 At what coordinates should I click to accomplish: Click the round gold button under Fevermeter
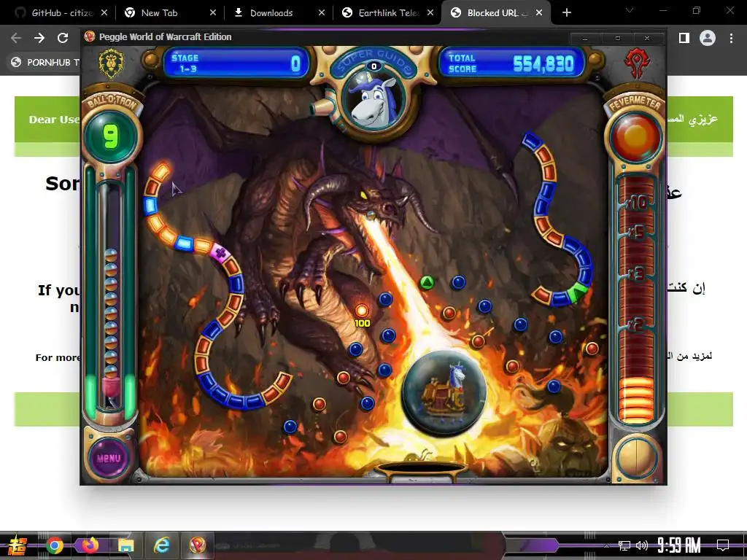pos(636,458)
